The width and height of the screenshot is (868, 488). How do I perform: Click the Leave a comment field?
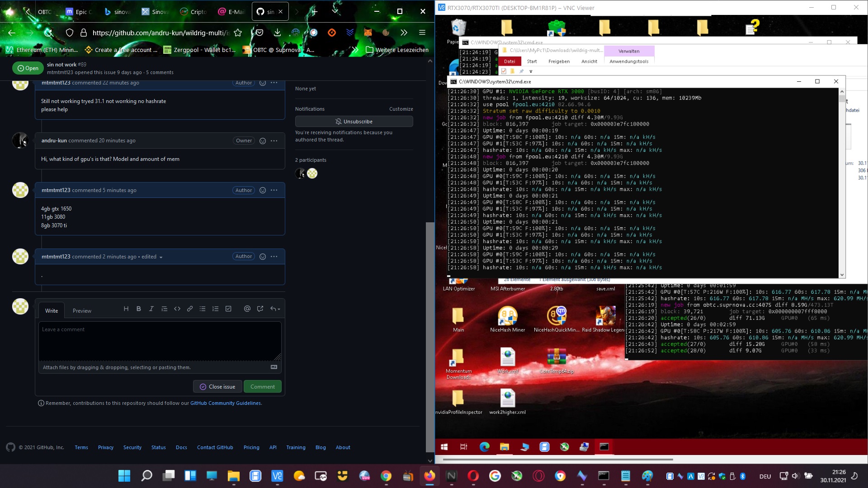tap(160, 341)
